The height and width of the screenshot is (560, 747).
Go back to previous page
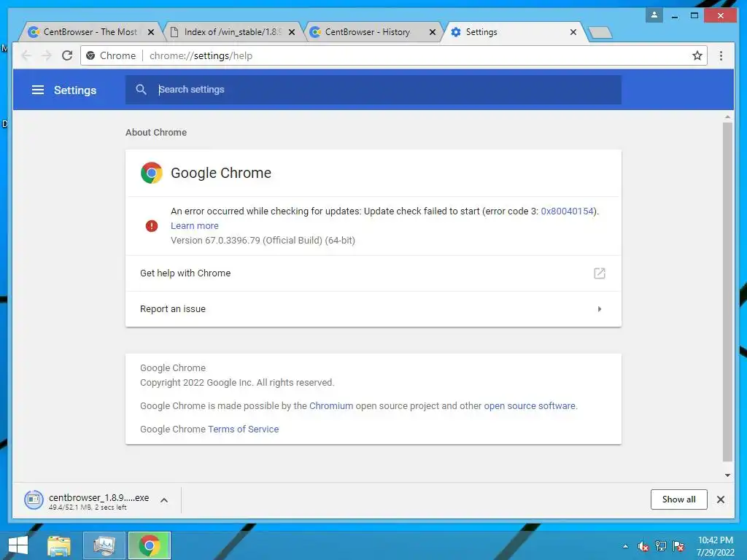pos(27,55)
